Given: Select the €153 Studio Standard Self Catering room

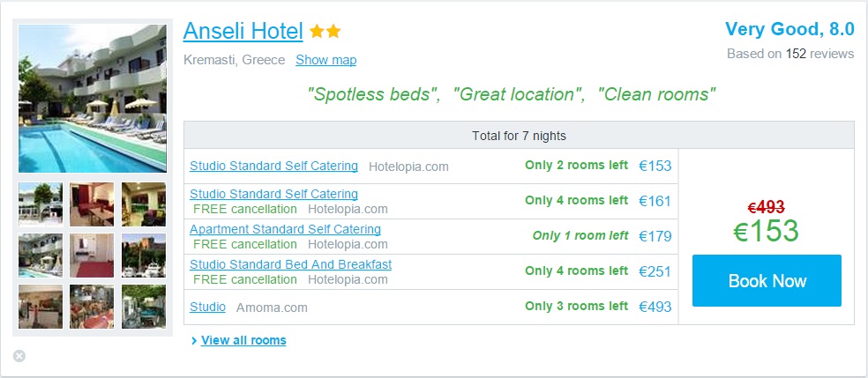Looking at the screenshot, I should [x=273, y=166].
